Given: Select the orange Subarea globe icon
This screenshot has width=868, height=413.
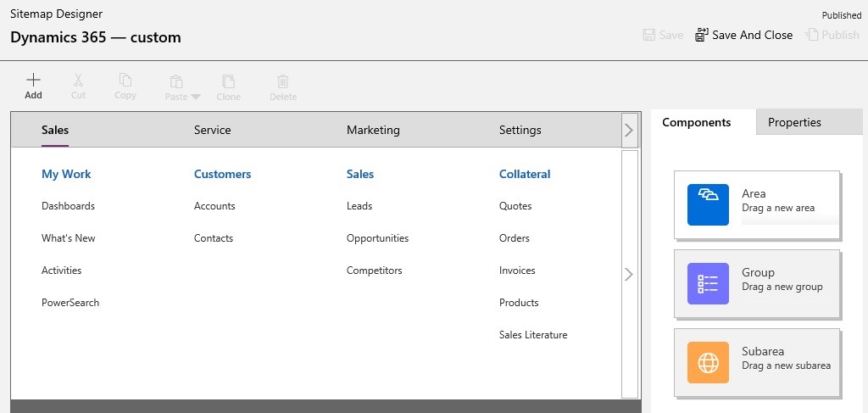Looking at the screenshot, I should (708, 363).
